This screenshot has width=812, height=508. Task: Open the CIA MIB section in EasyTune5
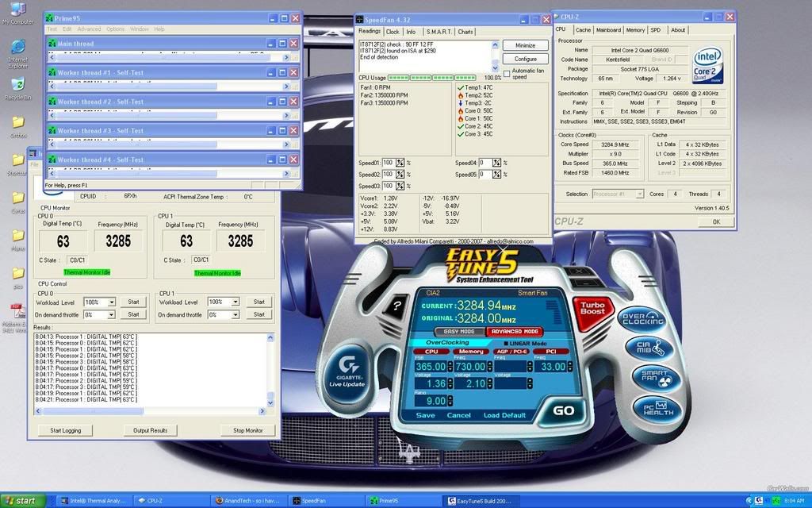coord(650,348)
